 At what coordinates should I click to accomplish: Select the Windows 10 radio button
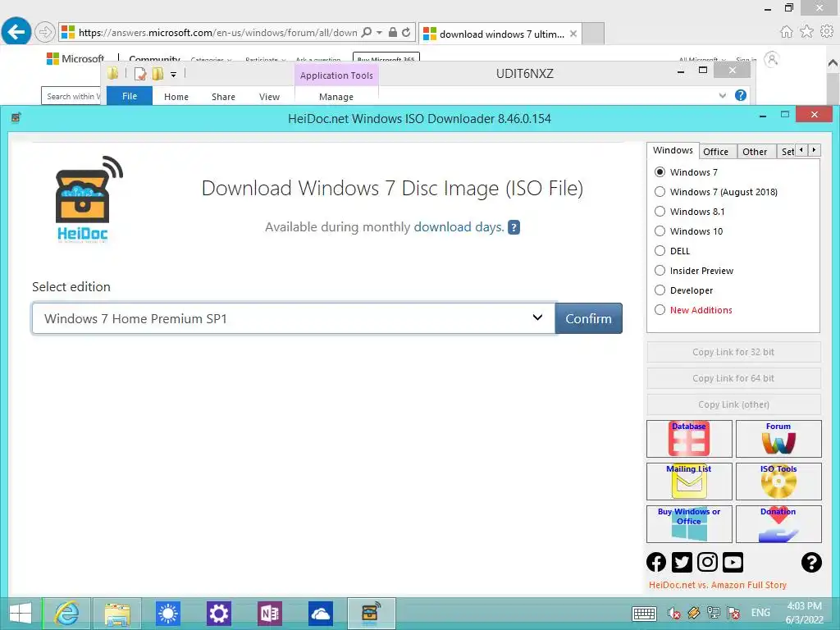click(x=660, y=231)
